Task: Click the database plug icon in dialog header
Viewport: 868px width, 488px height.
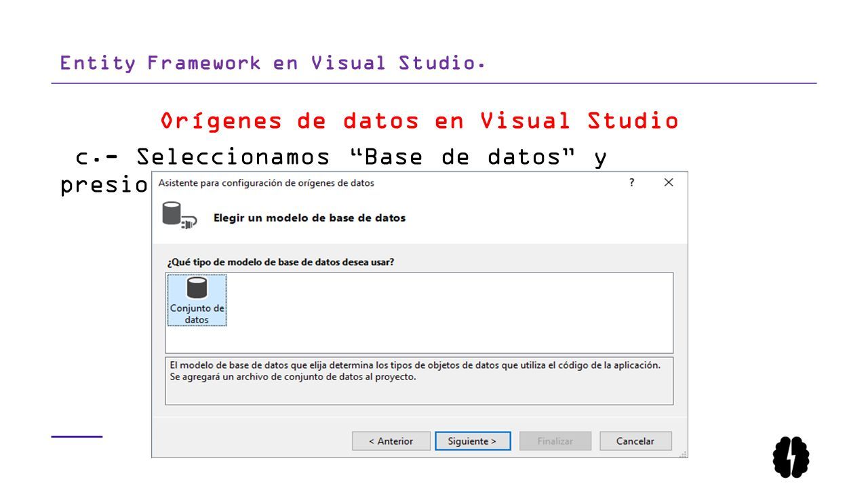Action: tap(179, 215)
